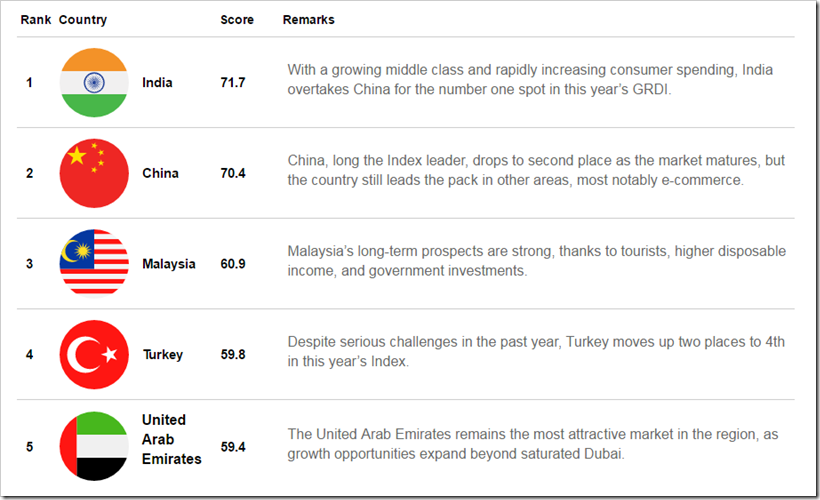The width and height of the screenshot is (820, 500).
Task: Click the Turkey country name
Action: 162,354
